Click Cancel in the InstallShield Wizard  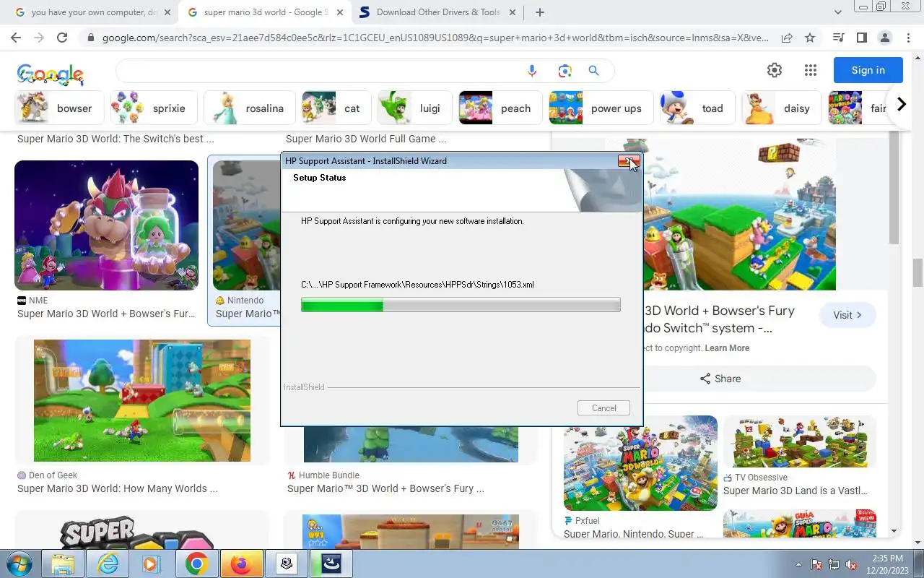603,408
